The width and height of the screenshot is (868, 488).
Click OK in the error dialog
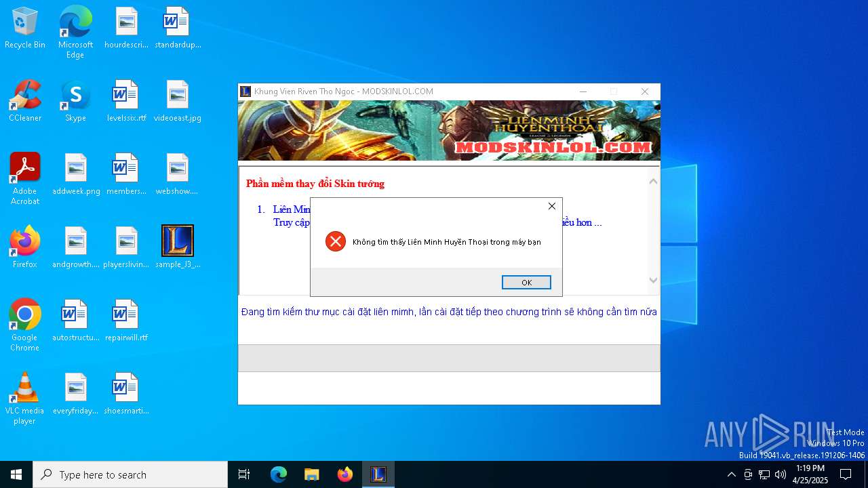point(526,283)
